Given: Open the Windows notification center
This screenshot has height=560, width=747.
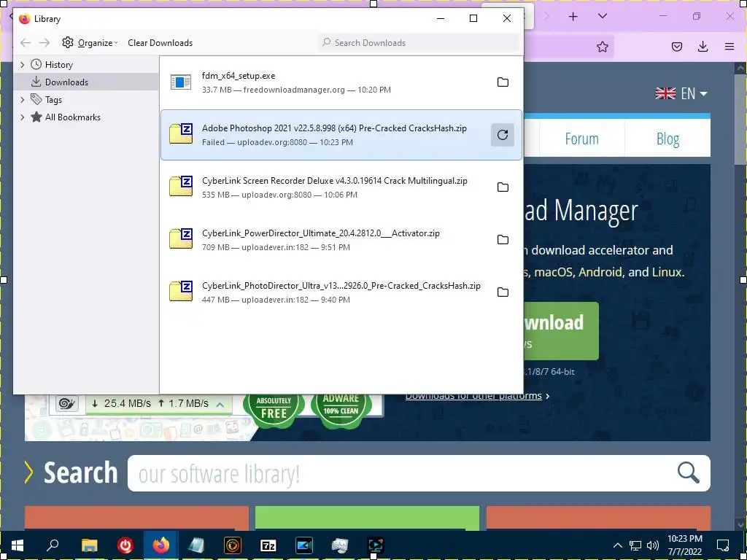Looking at the screenshot, I should (x=723, y=545).
